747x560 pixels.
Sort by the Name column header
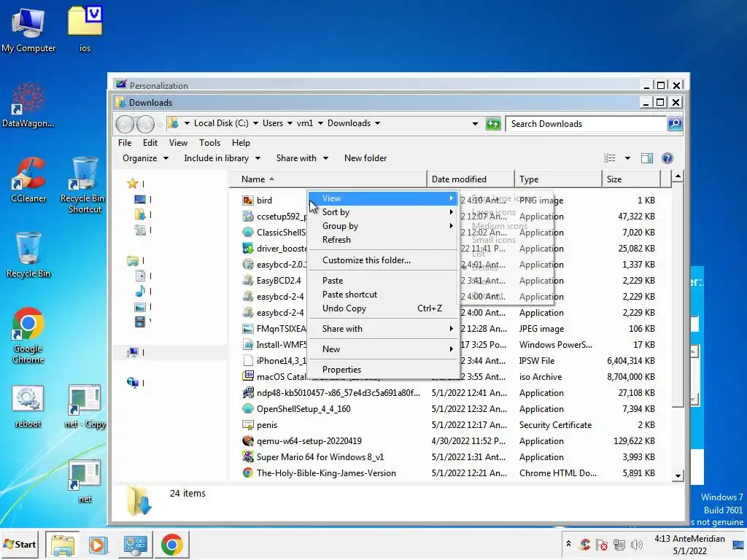point(328,179)
